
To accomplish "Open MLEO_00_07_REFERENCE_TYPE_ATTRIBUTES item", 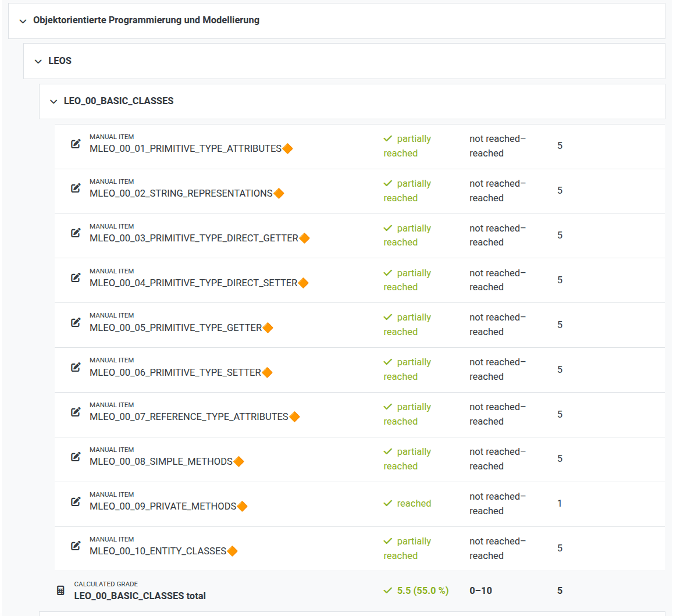I will (189, 417).
